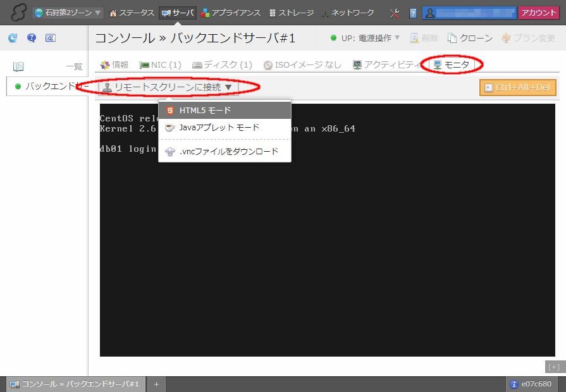Viewport: 566px width, 392px height.
Task: Add a new tab with bottom plus button
Action: (x=156, y=384)
